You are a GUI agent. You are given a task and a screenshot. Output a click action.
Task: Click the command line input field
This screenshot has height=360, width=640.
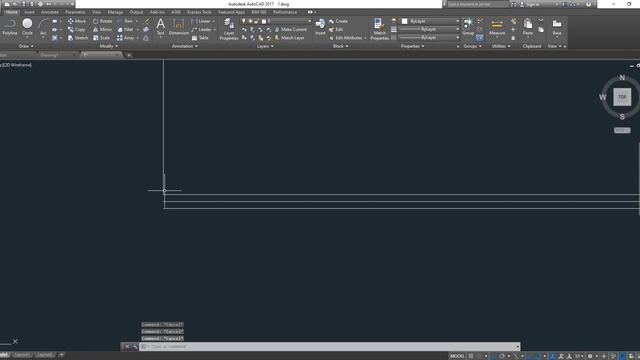(329, 347)
